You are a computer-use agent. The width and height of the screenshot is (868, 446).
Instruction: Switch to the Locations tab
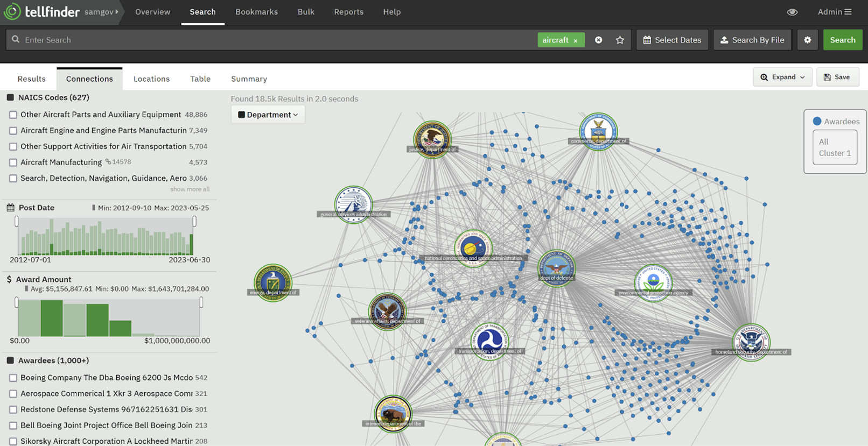click(151, 79)
